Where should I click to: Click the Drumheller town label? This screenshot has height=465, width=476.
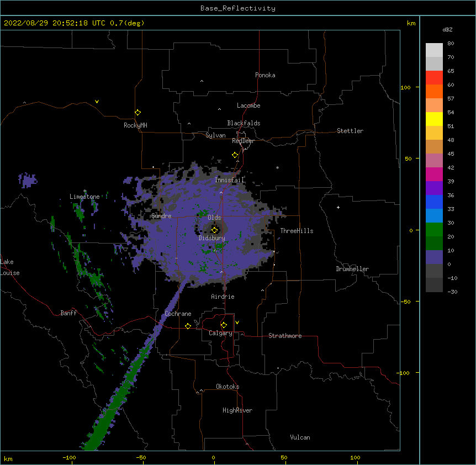[352, 269]
